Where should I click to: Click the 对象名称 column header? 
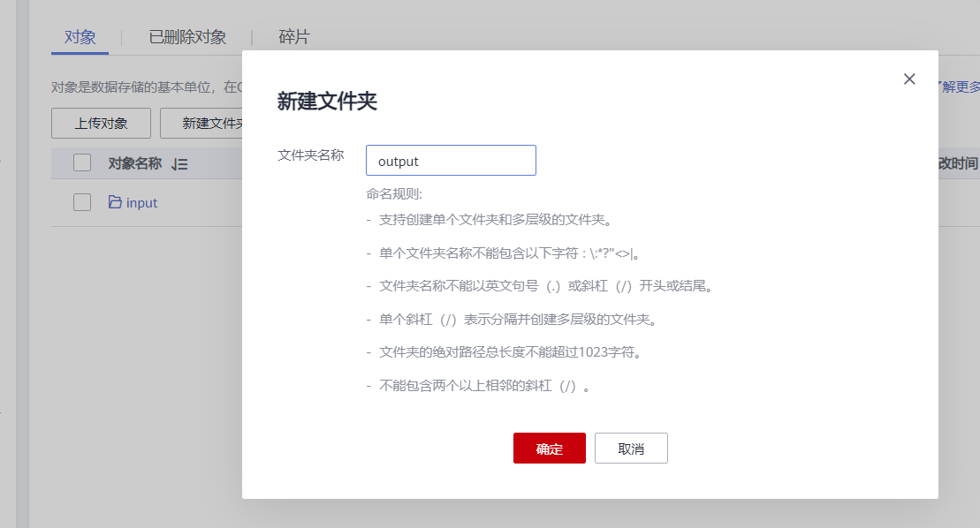135,163
